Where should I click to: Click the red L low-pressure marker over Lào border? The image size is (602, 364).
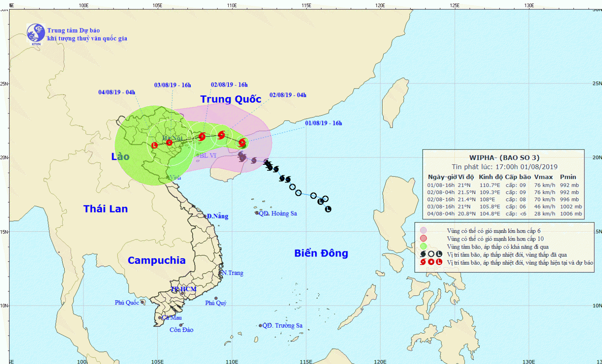click(155, 146)
